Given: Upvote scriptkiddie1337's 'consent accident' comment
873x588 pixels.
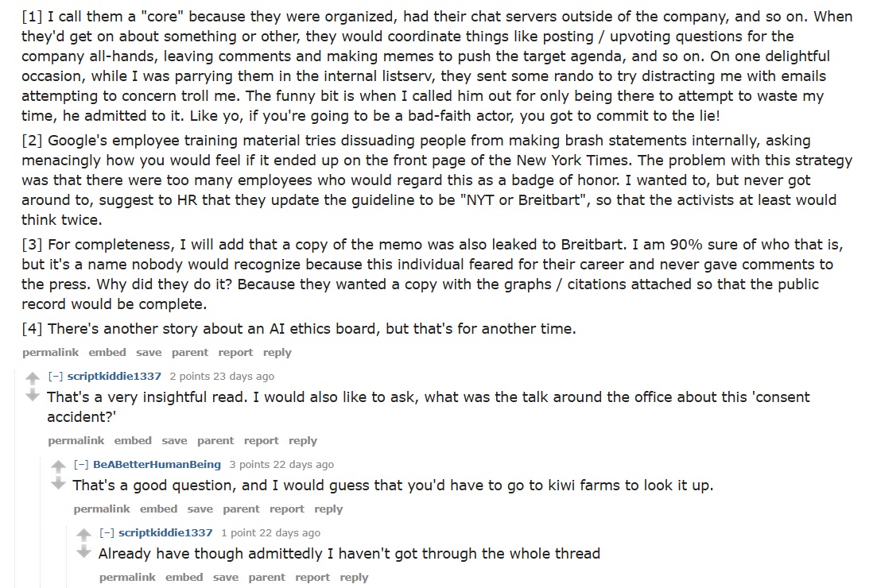Looking at the screenshot, I should pyautogui.click(x=33, y=378).
